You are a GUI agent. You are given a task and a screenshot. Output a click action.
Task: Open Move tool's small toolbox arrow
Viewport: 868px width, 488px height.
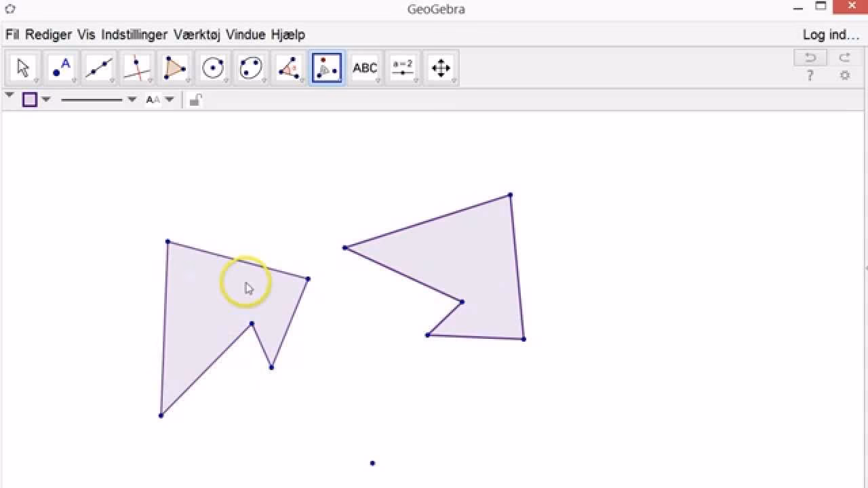(x=37, y=81)
